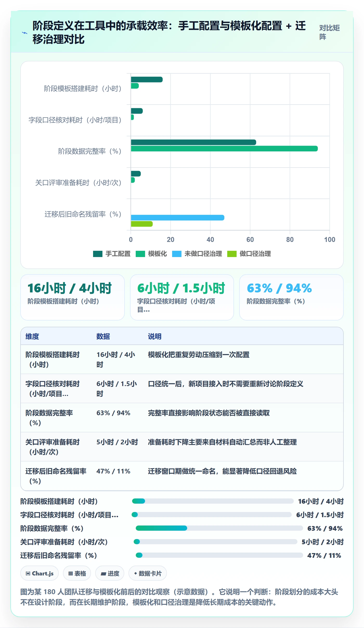Click the 阶段模板搭建耗时 progress bar
364x628 pixels.
point(213,501)
